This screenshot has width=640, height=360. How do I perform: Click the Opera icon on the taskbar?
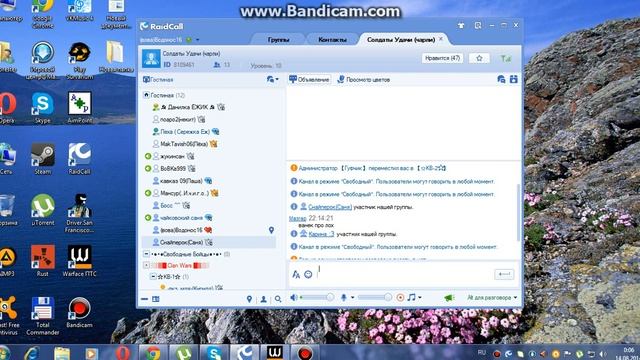click(x=122, y=353)
